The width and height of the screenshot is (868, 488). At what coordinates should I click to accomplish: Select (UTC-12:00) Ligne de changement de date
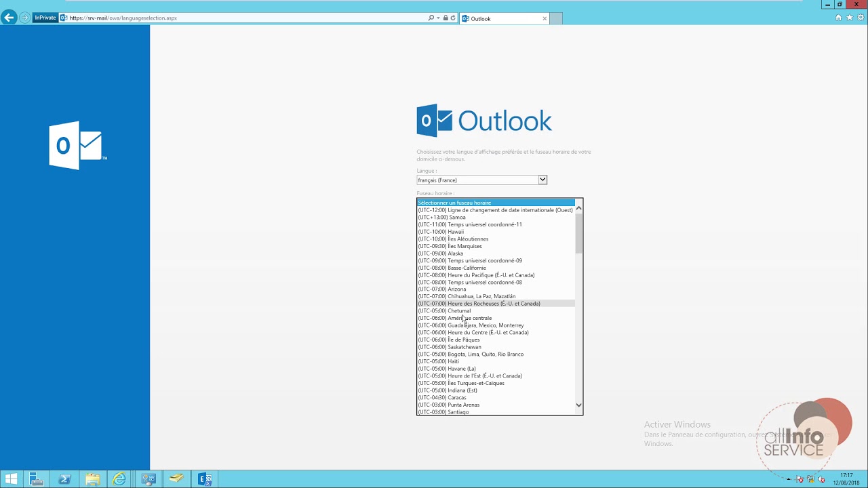(x=495, y=210)
